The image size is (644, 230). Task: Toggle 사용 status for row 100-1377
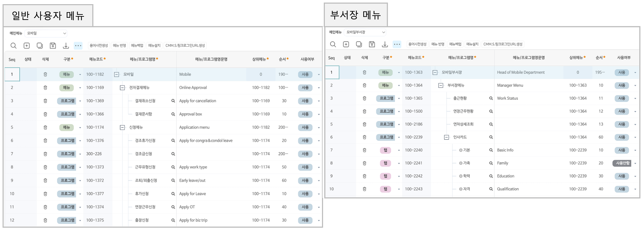(305, 194)
